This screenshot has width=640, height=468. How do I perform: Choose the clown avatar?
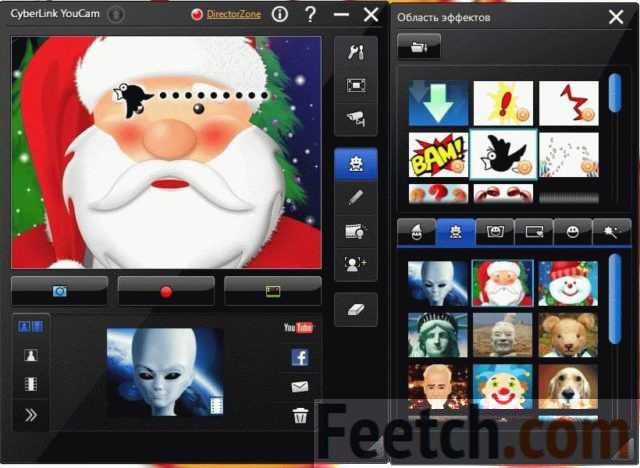502,386
